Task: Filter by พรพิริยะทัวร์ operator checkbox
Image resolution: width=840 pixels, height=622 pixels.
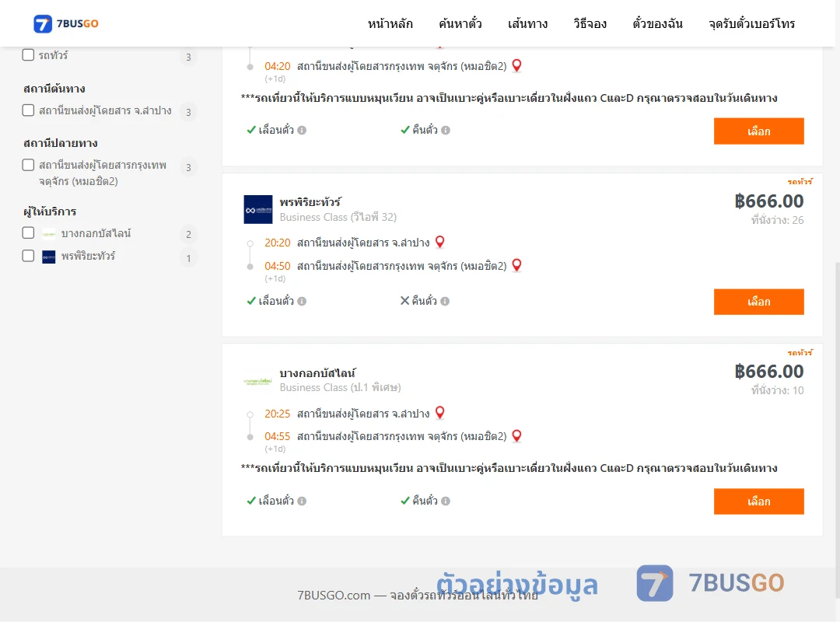Action: pyautogui.click(x=29, y=256)
